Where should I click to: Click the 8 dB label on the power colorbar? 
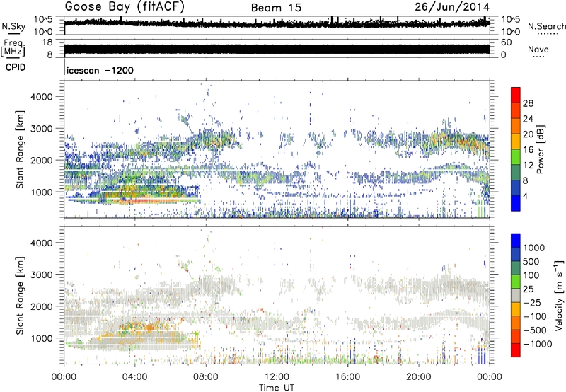click(526, 180)
